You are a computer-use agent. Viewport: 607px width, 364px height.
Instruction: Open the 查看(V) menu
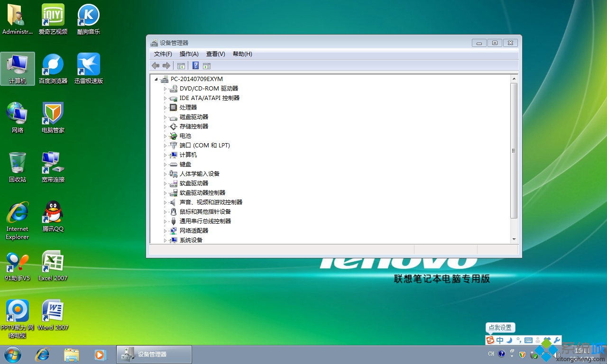215,54
